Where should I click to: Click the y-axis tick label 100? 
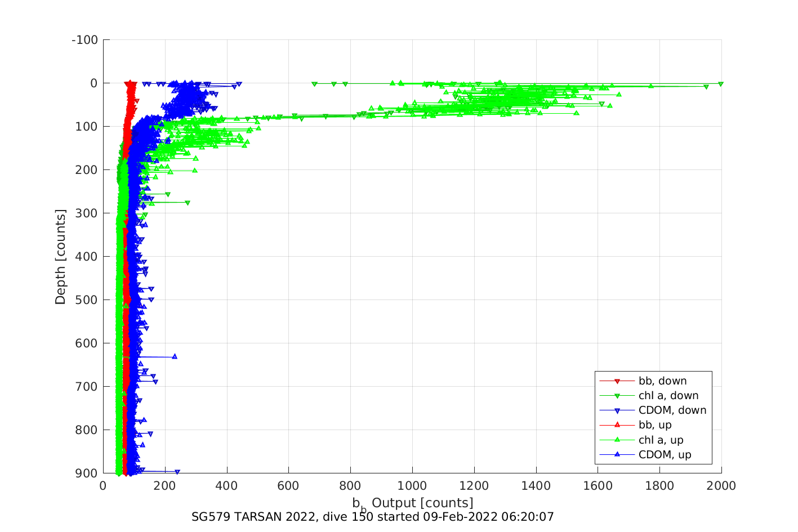87,127
